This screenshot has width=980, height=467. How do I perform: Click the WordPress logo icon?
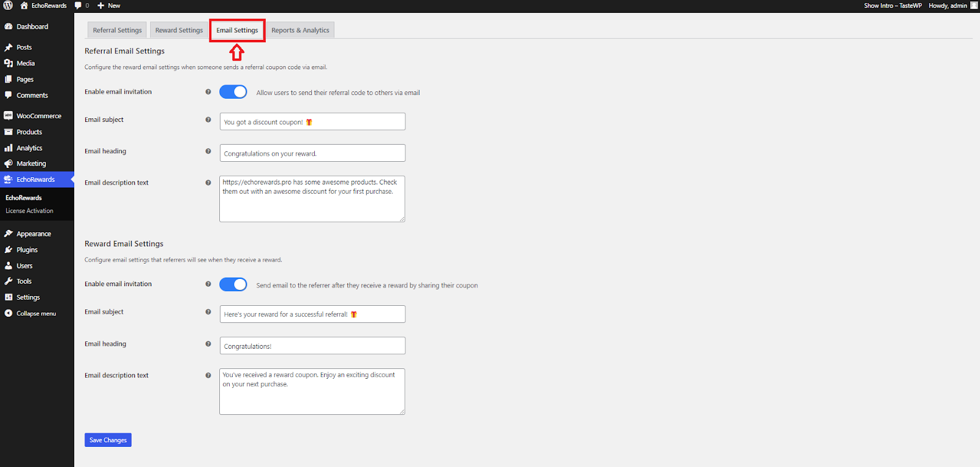click(x=8, y=6)
